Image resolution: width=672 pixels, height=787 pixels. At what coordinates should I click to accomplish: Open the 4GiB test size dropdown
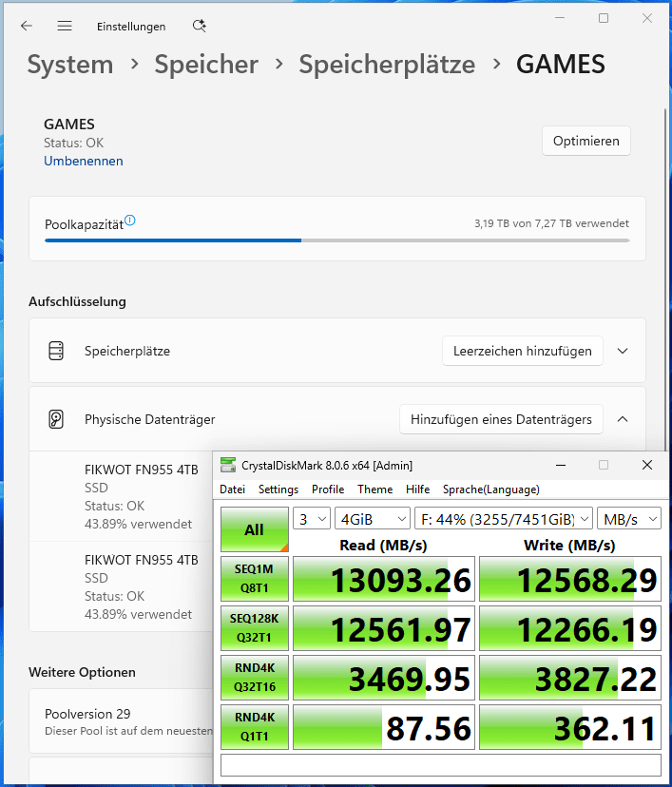373,518
